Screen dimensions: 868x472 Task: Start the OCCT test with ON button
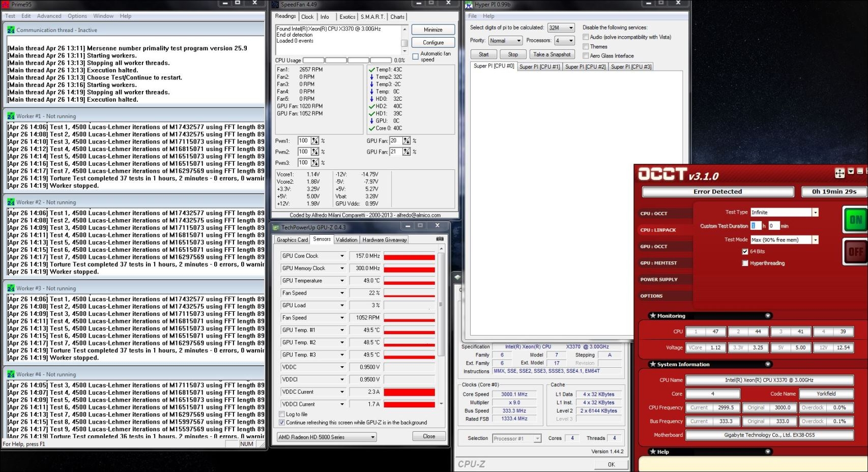coord(855,220)
